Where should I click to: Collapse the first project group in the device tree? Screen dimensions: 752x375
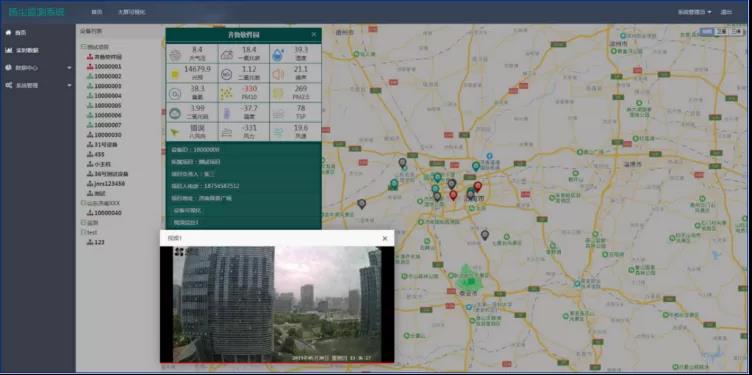(x=84, y=47)
